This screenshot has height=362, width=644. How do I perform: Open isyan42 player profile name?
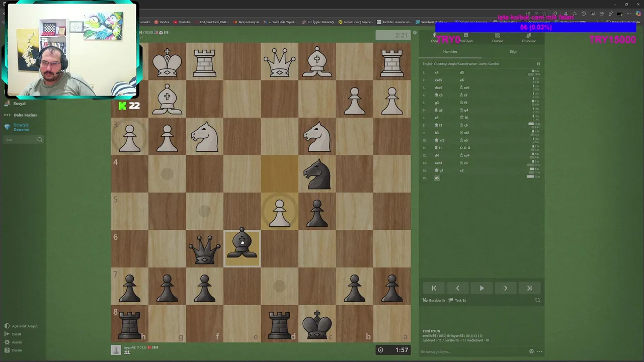point(130,347)
